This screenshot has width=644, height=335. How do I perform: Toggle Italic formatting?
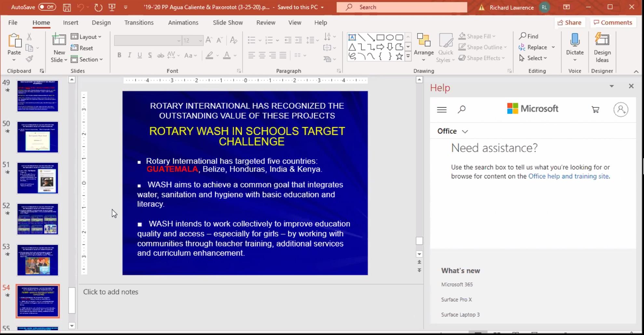tap(129, 55)
